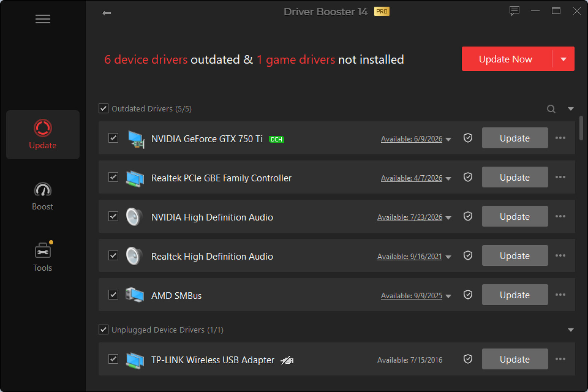This screenshot has width=588, height=392.
Task: Go back with the arrow icon
Action: coord(106,13)
